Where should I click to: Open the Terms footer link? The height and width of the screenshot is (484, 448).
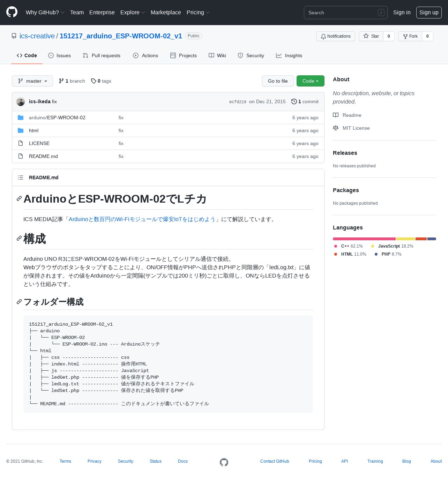pyautogui.click(x=65, y=461)
